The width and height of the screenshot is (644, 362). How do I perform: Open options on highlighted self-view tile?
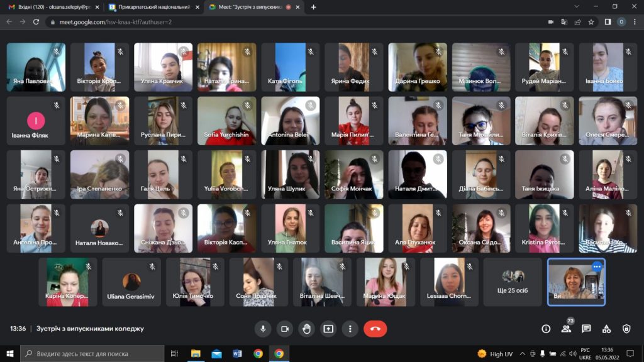point(597,266)
